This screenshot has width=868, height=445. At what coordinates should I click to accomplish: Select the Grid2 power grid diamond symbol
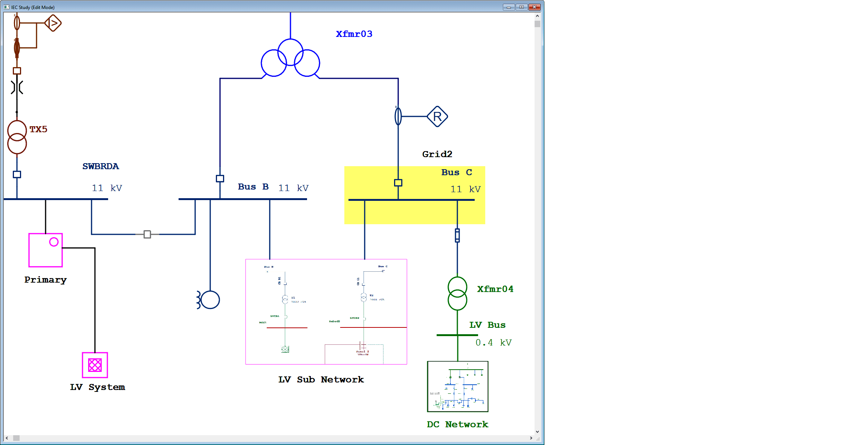coord(437,117)
